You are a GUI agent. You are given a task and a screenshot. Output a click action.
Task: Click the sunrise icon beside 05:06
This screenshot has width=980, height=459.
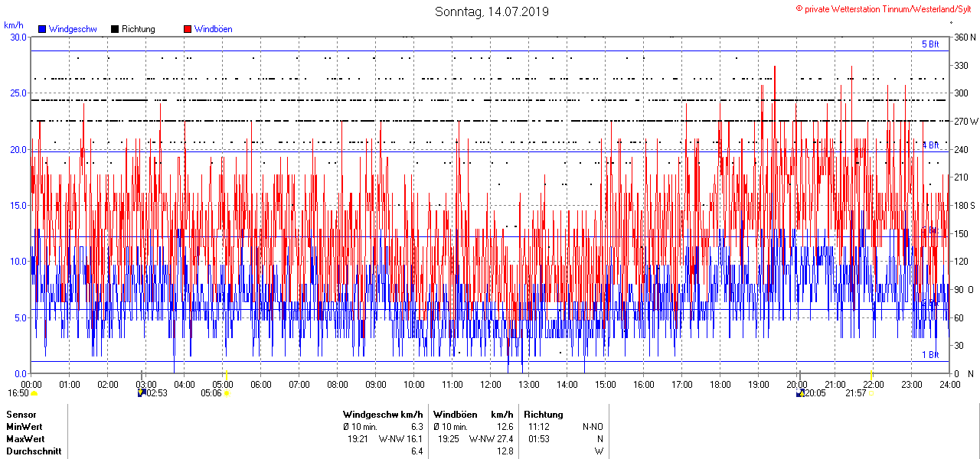(227, 392)
